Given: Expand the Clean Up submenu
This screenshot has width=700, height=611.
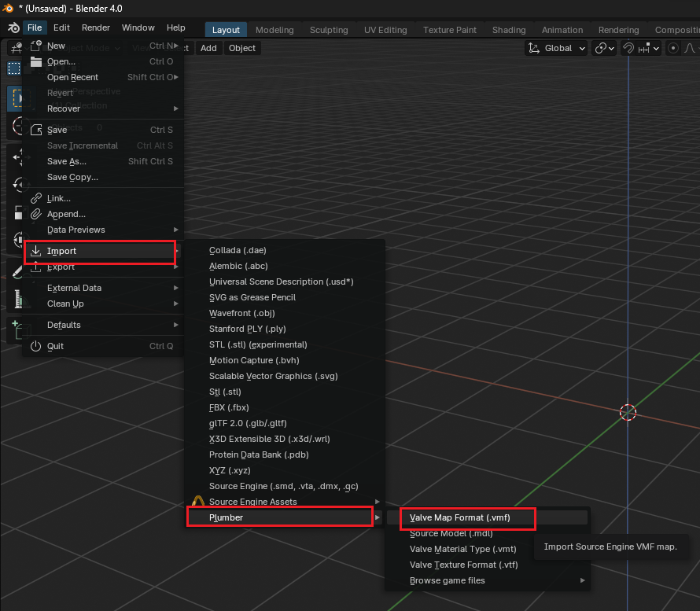Looking at the screenshot, I should pos(103,304).
